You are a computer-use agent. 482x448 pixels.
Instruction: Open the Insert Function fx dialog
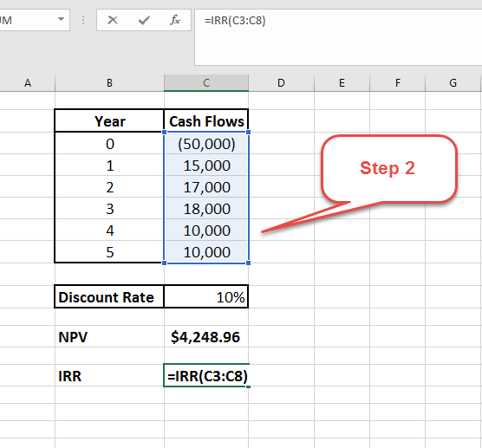(x=175, y=20)
